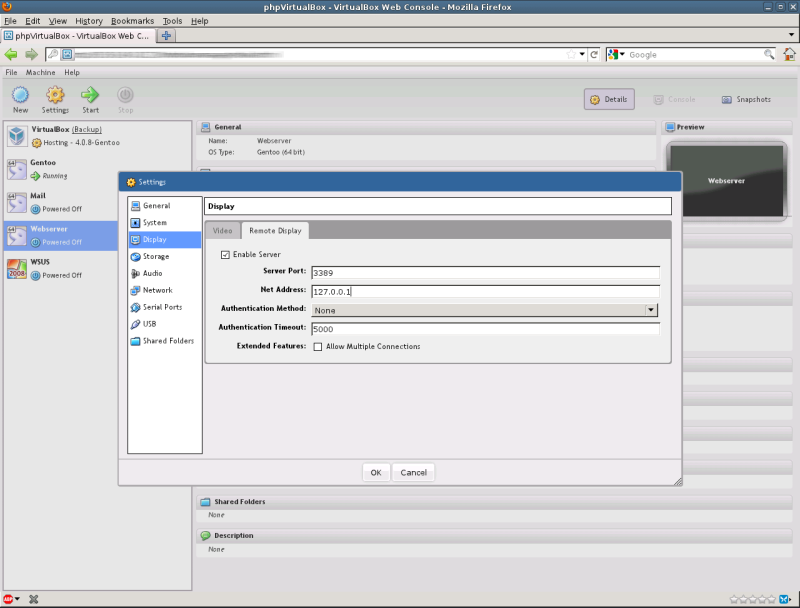Screen dimensions: 800x608
Task: Open Audio settings category
Action: [x=164, y=273]
